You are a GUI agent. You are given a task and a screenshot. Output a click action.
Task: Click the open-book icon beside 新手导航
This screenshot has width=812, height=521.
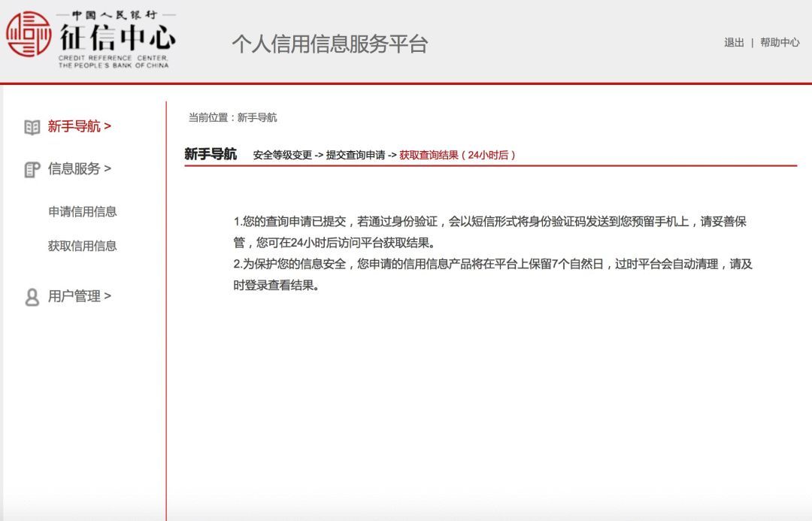[32, 127]
